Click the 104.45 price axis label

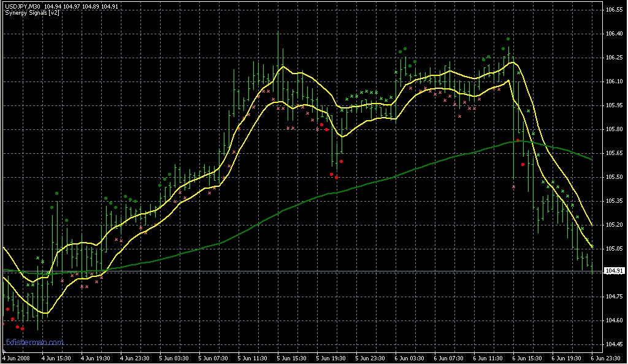click(x=615, y=344)
